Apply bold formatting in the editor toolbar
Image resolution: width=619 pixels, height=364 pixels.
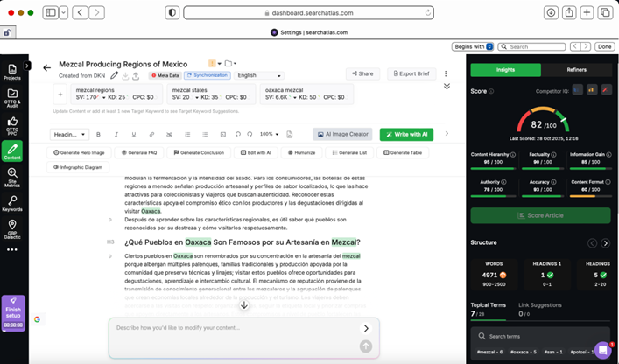click(x=98, y=135)
